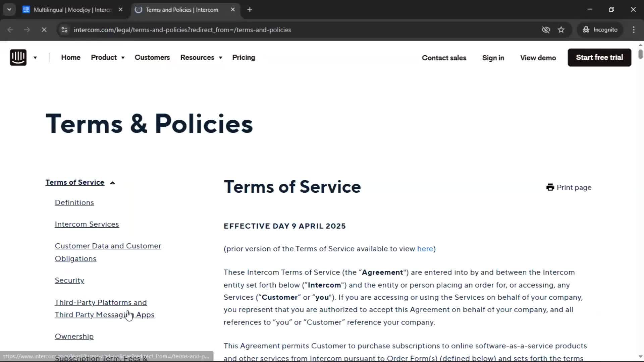Open the dropdown arrow beside Intercom logo

tap(35, 58)
